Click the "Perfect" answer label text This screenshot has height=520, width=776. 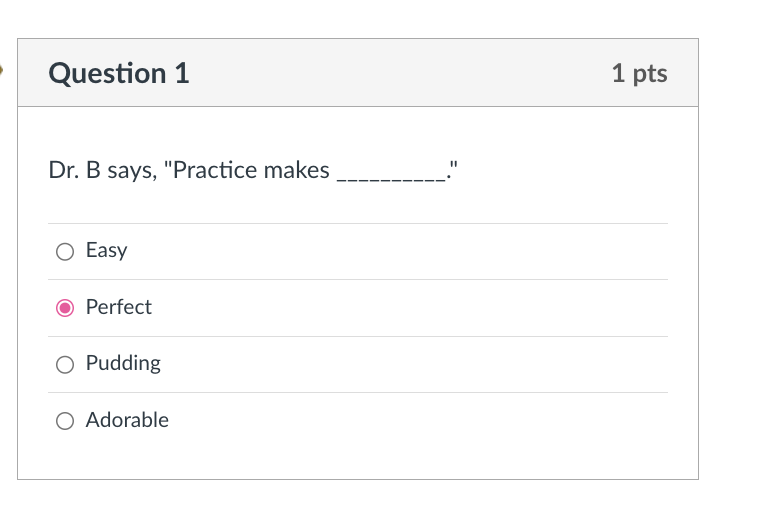coord(119,307)
